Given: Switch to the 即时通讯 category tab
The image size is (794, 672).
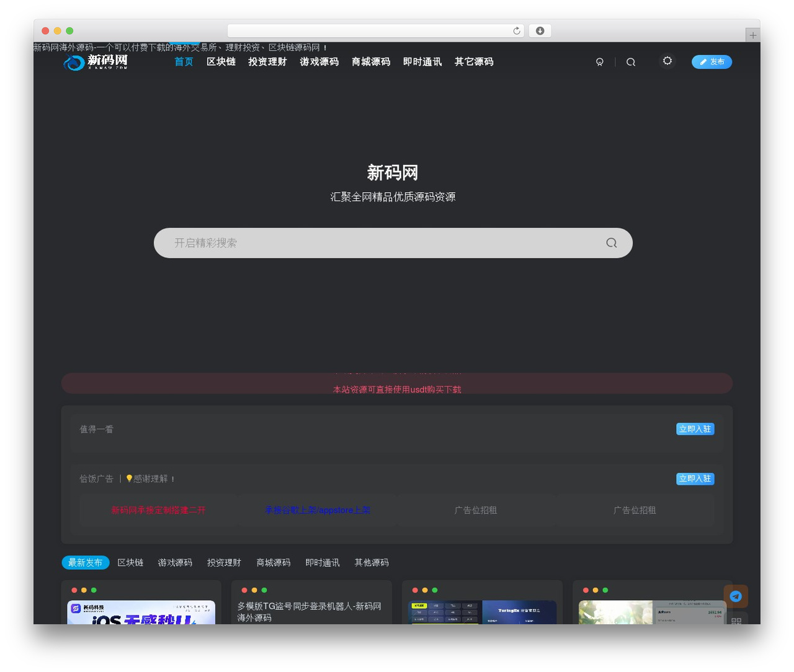Looking at the screenshot, I should (323, 562).
